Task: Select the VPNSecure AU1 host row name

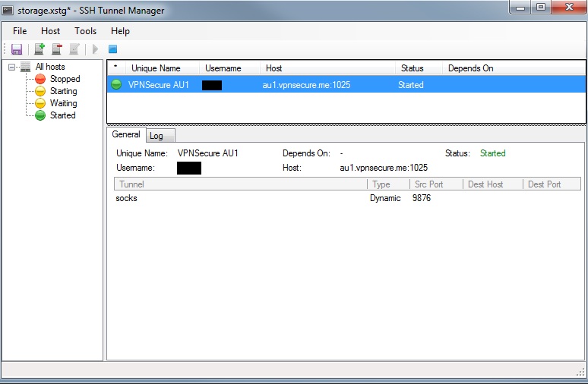Action: click(158, 85)
